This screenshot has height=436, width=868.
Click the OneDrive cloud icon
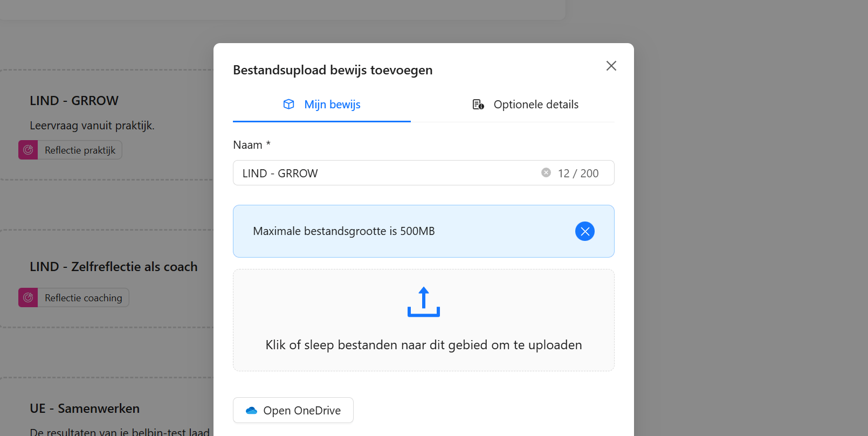[x=251, y=411]
